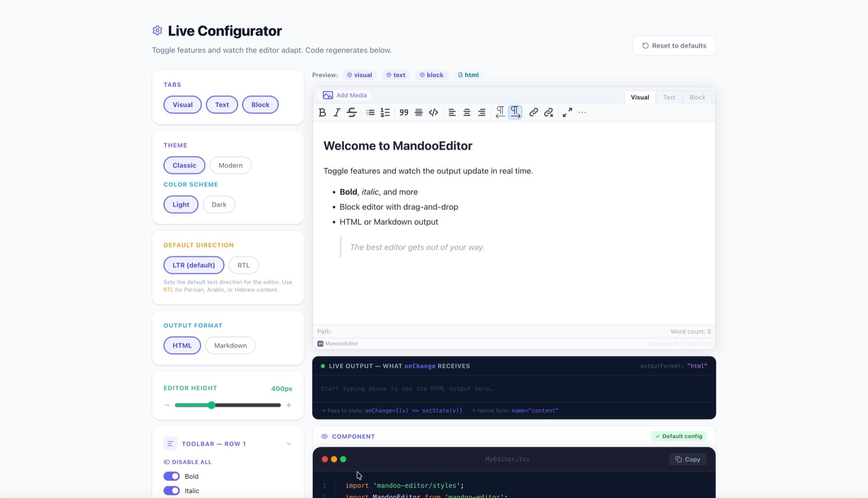Click the editor heading 'Welcome to MandooEditor'

(398, 146)
